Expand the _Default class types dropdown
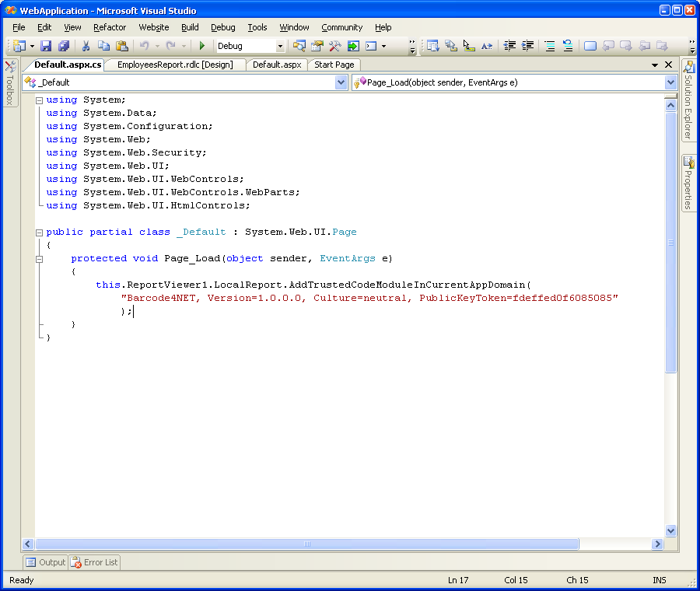 click(341, 82)
